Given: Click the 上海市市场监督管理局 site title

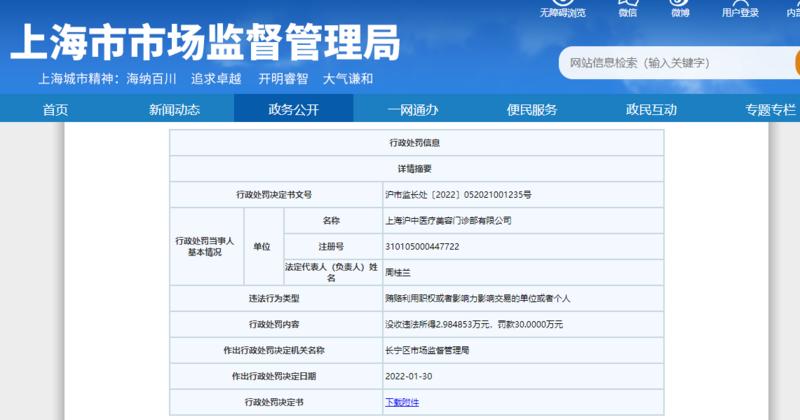Looking at the screenshot, I should click(205, 43).
